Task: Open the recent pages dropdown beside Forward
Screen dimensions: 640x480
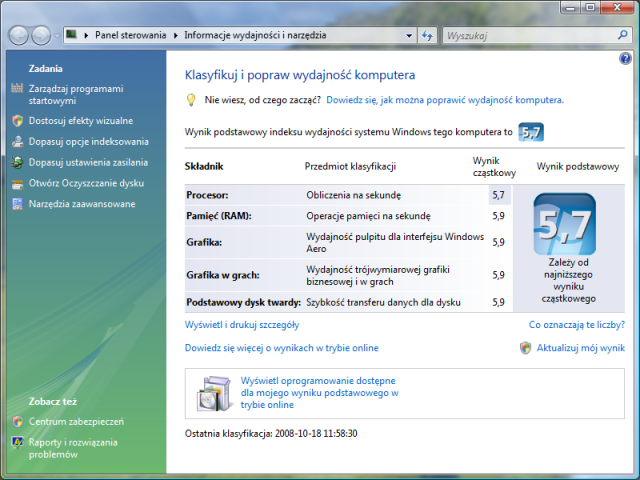Action: point(57,36)
